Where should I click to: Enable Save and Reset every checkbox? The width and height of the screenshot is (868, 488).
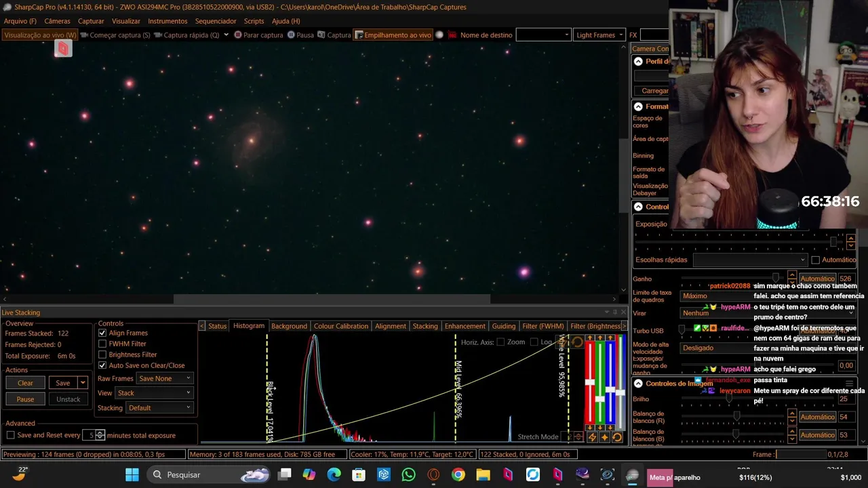(10, 435)
